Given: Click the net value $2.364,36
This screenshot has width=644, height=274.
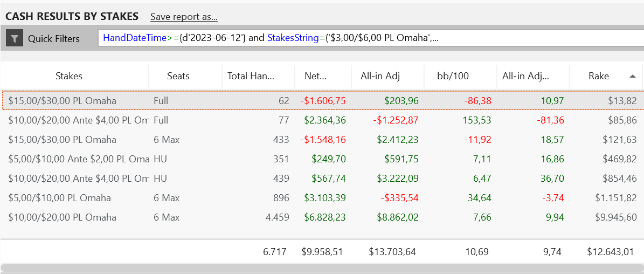Looking at the screenshot, I should [x=325, y=120].
